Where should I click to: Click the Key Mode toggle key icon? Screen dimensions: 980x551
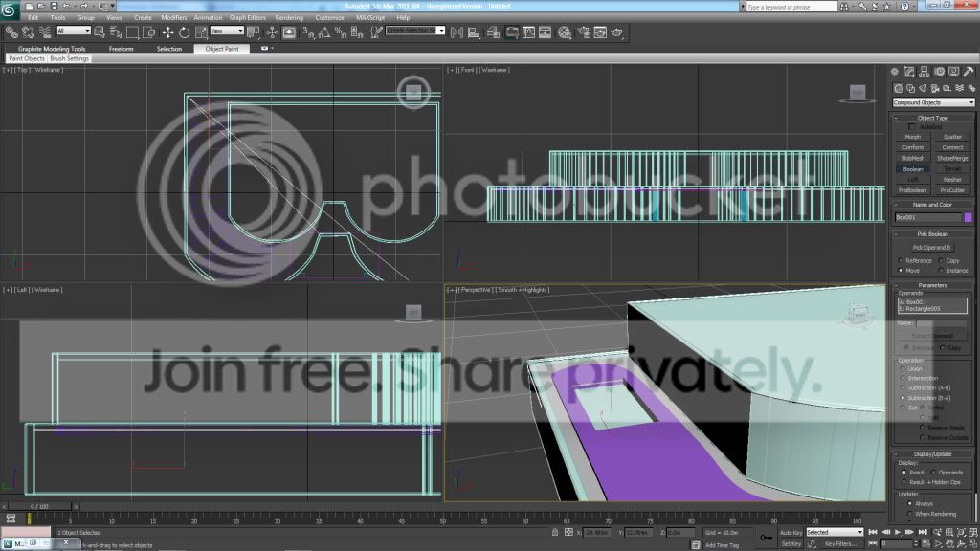pyautogui.click(x=766, y=538)
